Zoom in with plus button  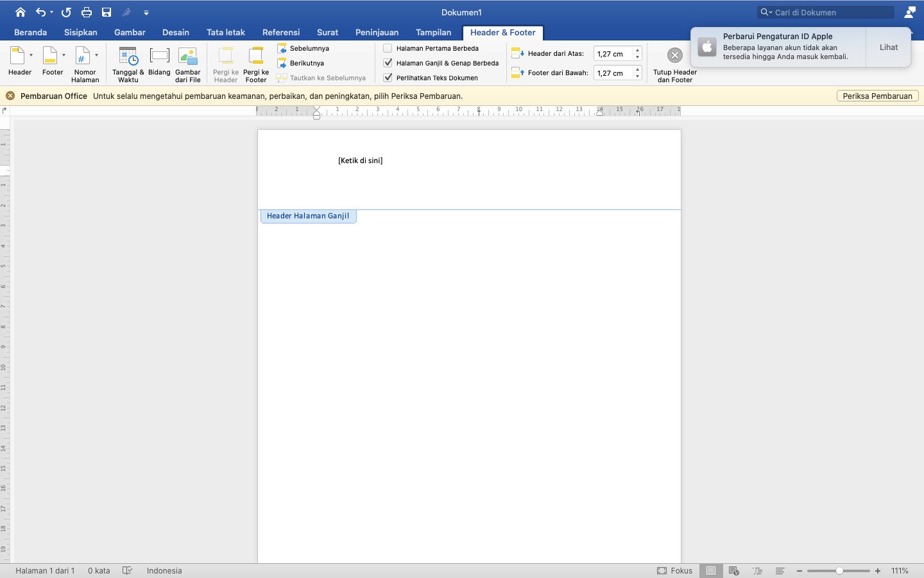(x=878, y=570)
